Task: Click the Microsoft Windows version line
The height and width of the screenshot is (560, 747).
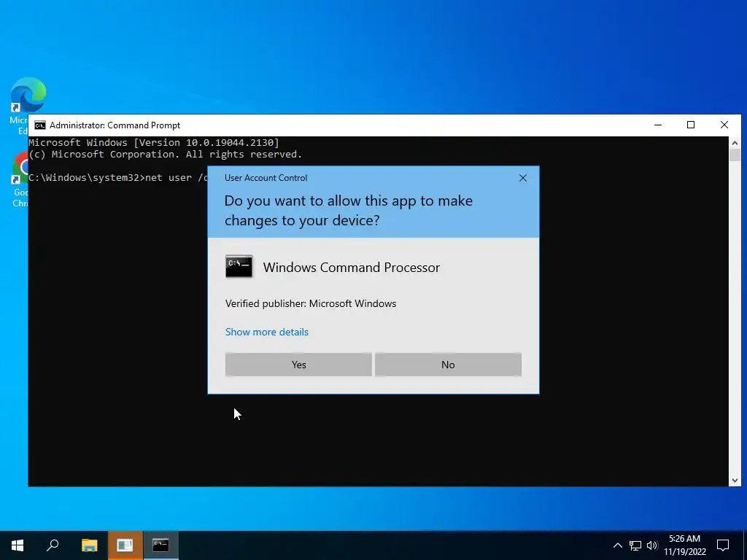Action: 153,142
